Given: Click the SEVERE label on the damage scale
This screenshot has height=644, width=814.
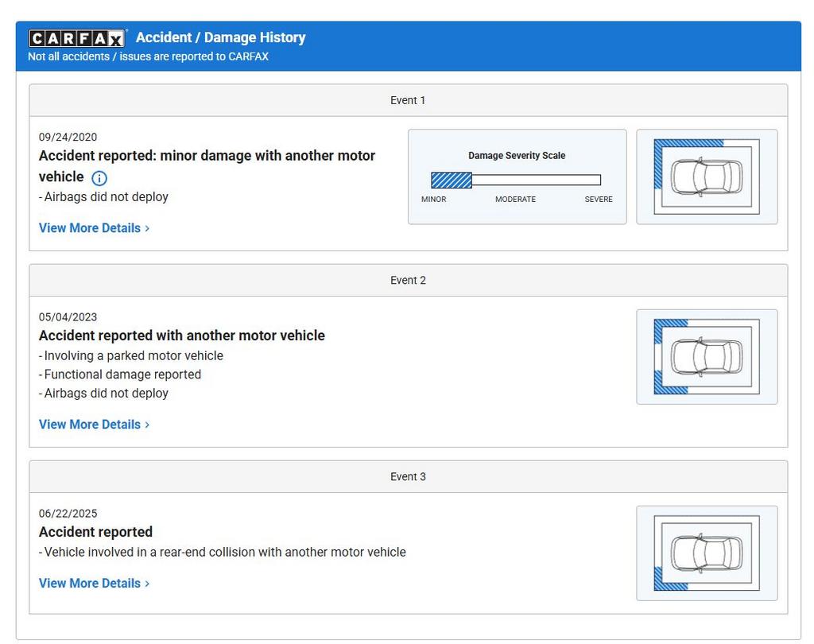Looking at the screenshot, I should pos(599,200).
